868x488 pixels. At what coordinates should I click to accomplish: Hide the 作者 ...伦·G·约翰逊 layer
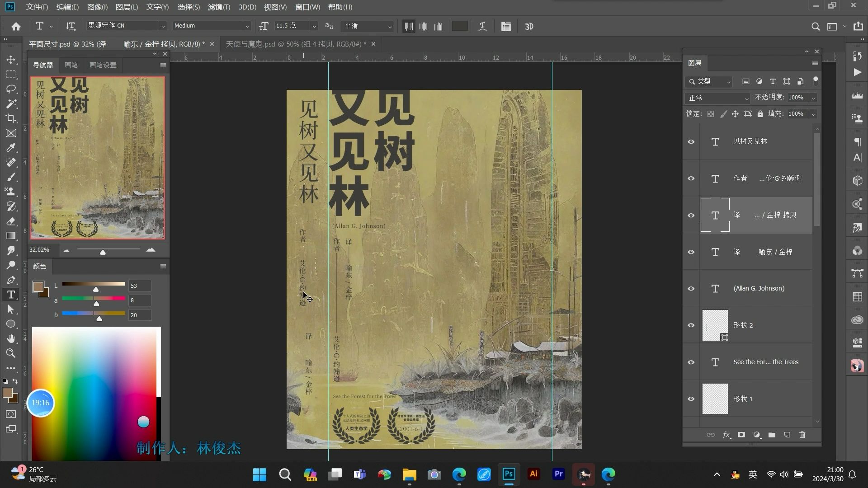pos(691,178)
